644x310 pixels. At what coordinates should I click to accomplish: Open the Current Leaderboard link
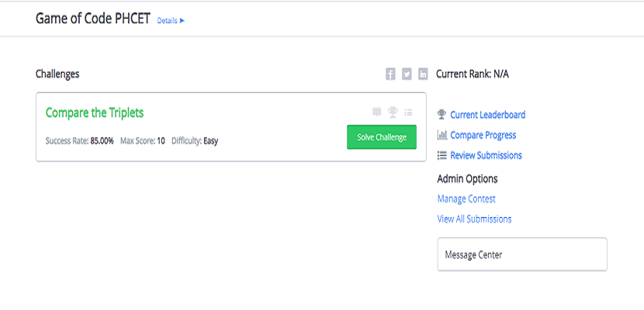[x=487, y=115]
